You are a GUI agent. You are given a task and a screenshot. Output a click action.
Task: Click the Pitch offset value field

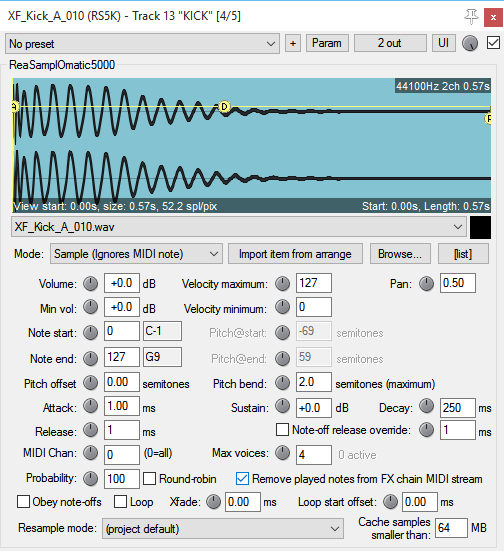(122, 382)
